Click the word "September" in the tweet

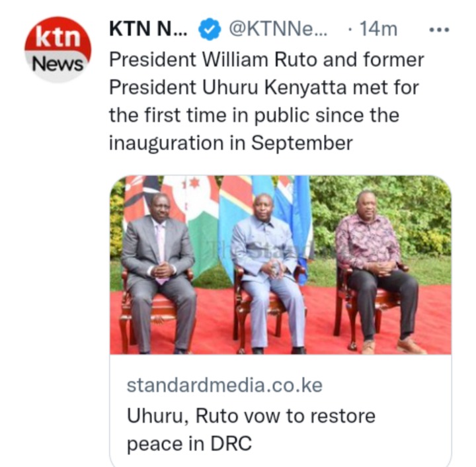pos(301,143)
